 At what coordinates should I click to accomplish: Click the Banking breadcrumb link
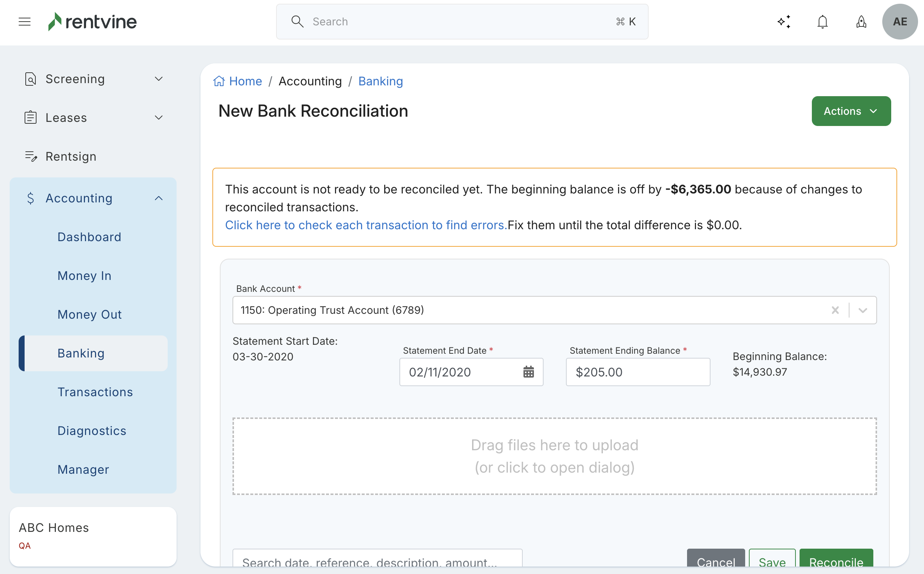click(380, 81)
